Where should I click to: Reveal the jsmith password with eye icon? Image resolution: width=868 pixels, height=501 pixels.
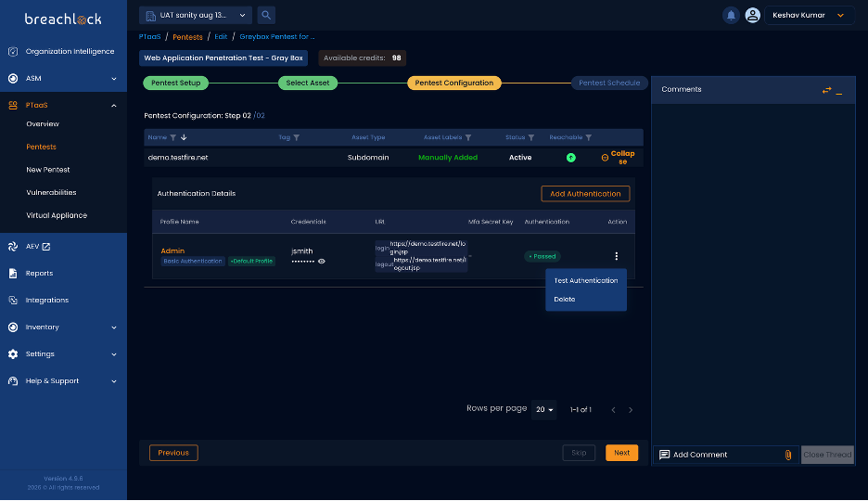(322, 262)
